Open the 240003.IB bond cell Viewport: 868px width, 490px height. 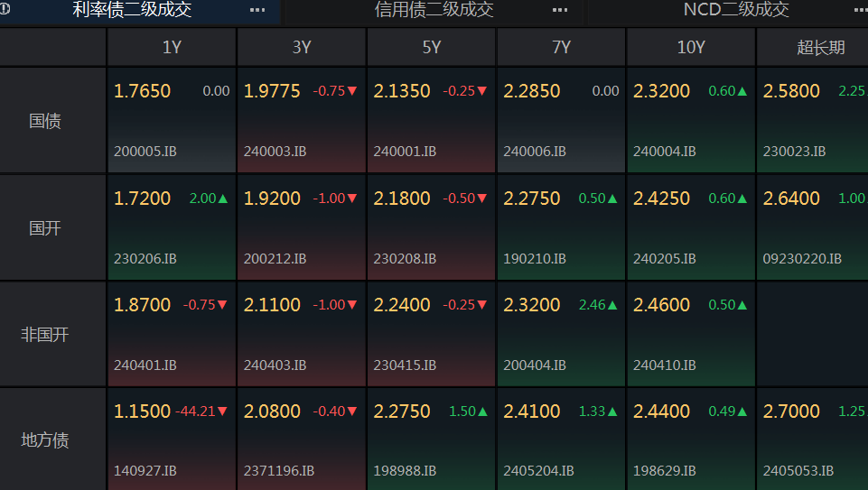302,120
